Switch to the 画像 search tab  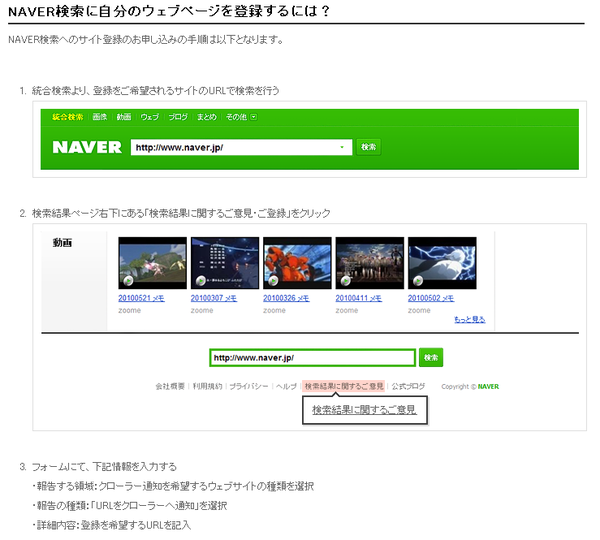tap(99, 117)
